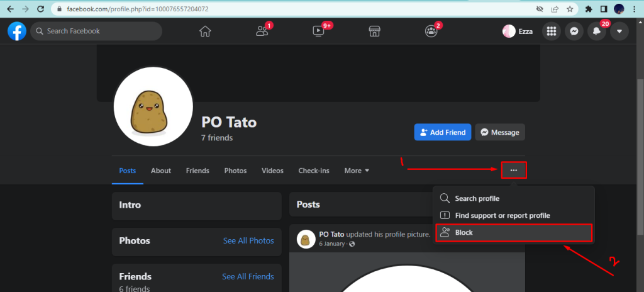Click PO Tato's potato profile picture

(x=153, y=106)
